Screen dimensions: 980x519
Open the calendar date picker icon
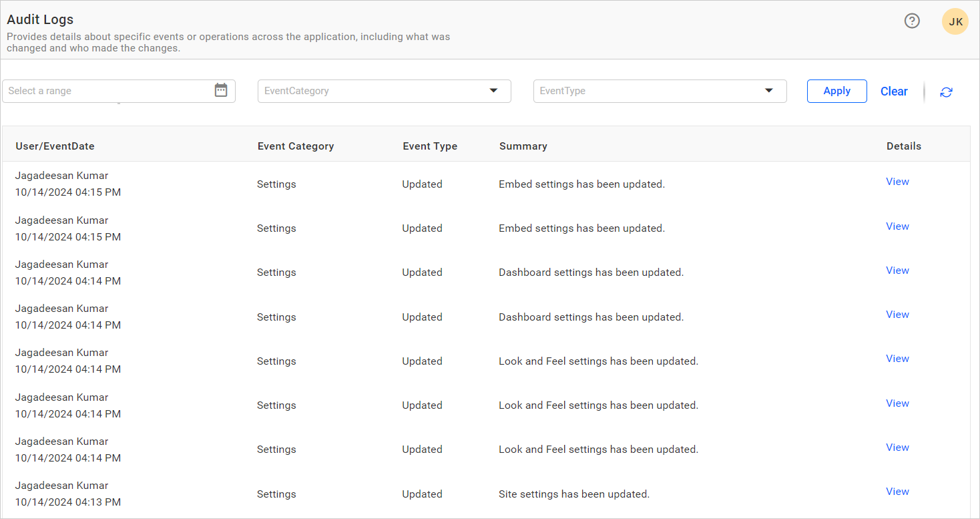pyautogui.click(x=221, y=90)
